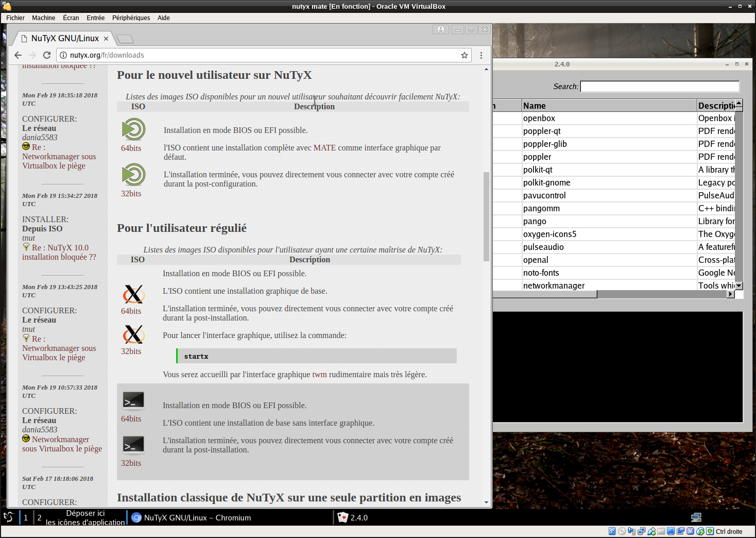
Task: Select 2.4.0 window in taskbar
Action: 353,517
